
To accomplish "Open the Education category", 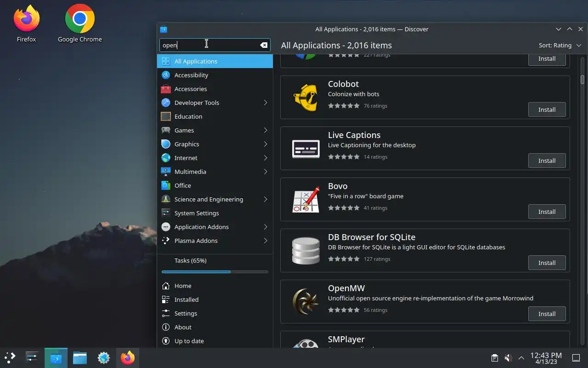I will click(215, 116).
